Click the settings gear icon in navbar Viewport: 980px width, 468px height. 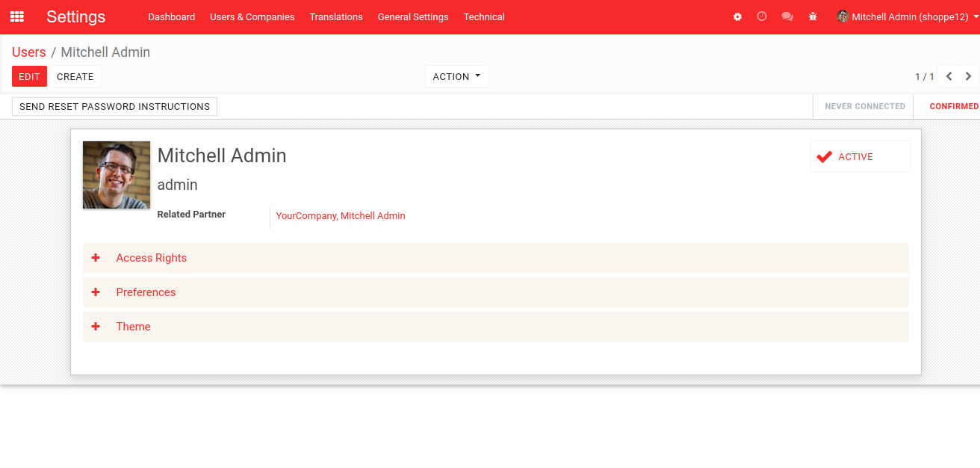click(x=737, y=16)
